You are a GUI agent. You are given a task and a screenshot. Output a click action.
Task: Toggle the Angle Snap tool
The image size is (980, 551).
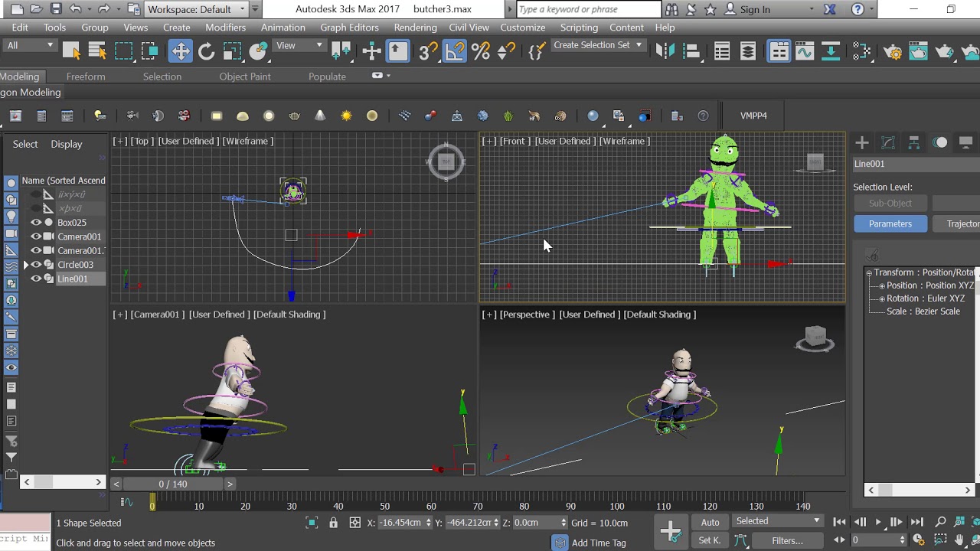tap(454, 51)
